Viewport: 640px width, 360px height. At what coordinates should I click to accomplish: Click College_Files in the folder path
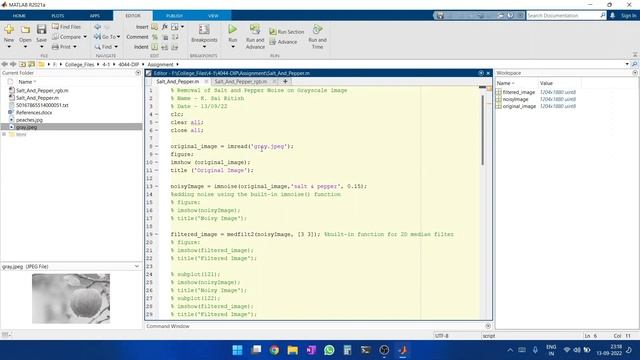point(79,64)
